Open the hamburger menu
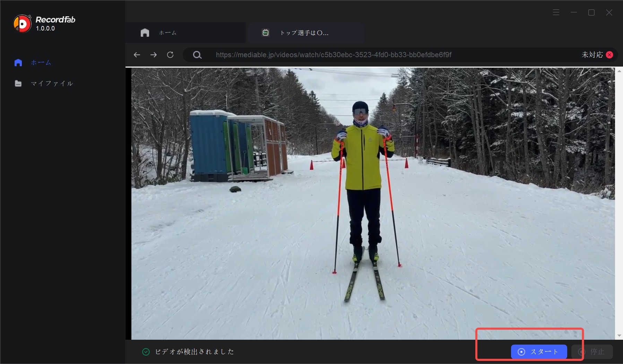623x364 pixels. pos(556,12)
